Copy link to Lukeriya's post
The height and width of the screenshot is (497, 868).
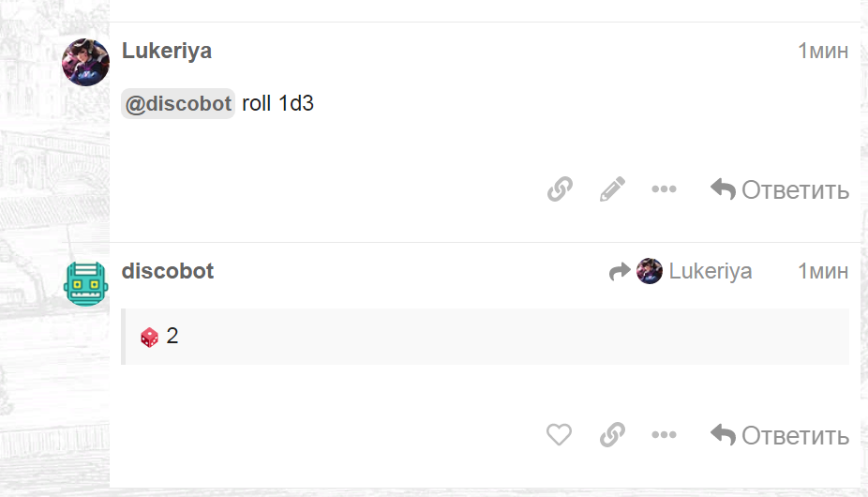click(x=560, y=189)
